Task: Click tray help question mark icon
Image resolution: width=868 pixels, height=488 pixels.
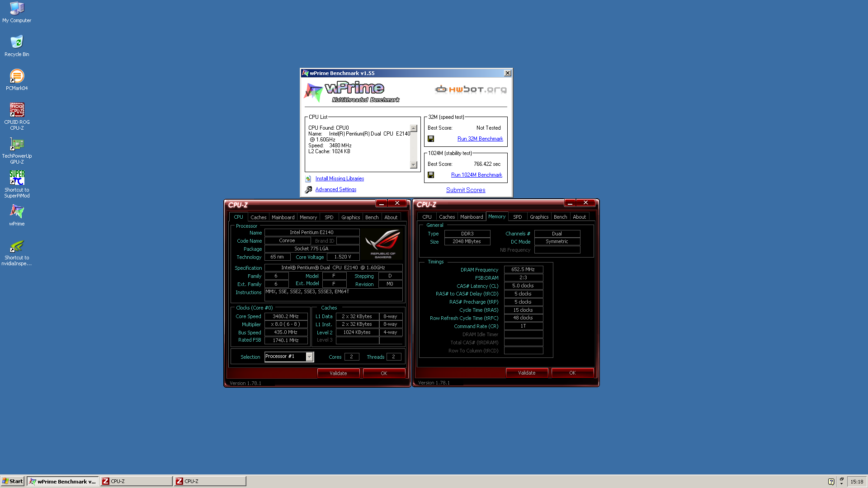Action: pos(831,482)
